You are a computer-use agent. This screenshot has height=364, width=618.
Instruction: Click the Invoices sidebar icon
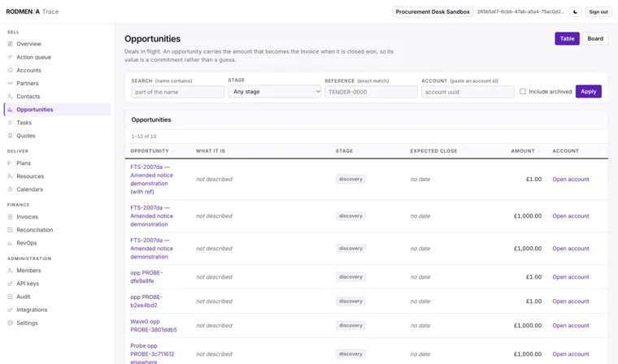11,217
